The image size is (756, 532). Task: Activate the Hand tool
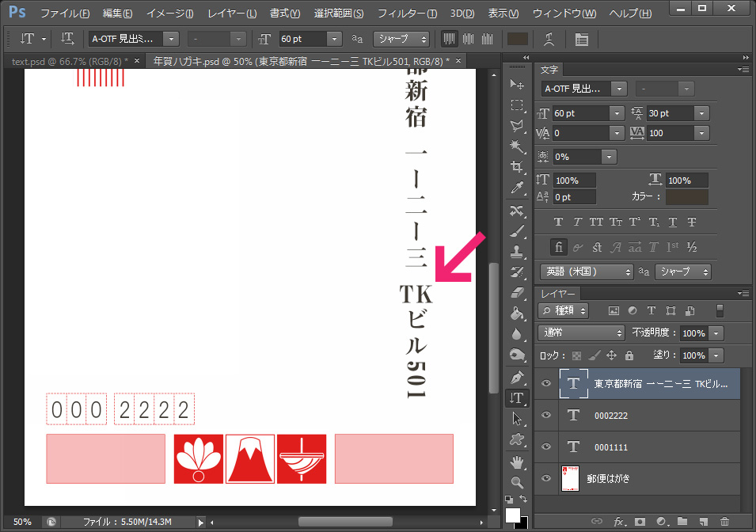tap(517, 461)
